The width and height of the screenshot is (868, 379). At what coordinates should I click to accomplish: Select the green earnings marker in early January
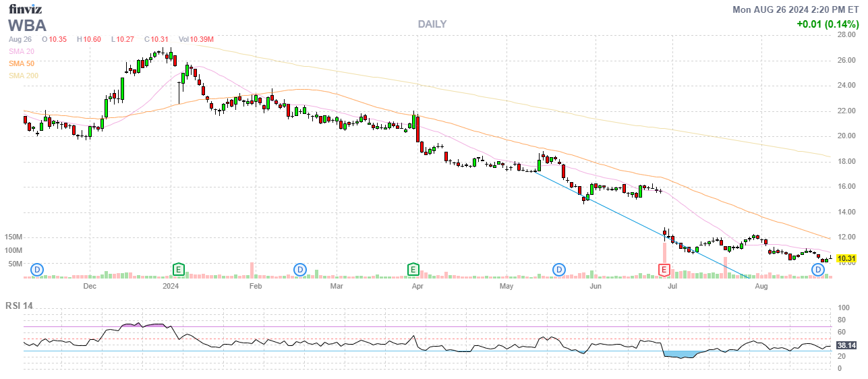179,270
